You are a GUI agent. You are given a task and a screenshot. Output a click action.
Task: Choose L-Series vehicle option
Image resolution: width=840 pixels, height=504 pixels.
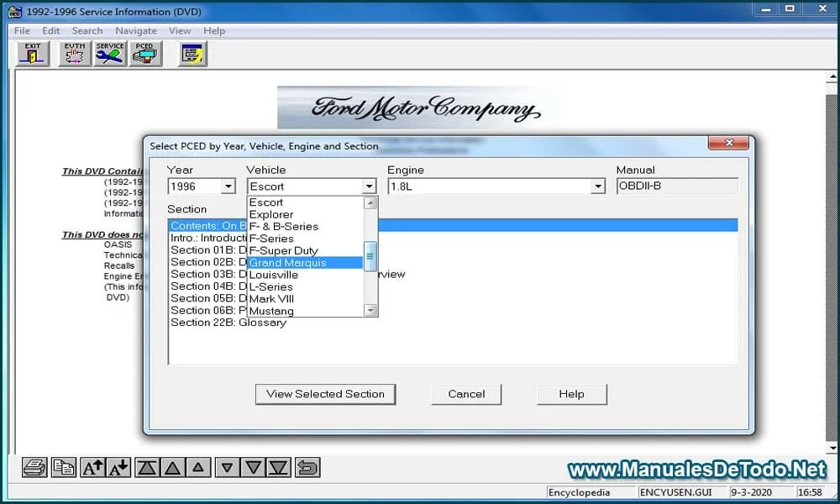point(305,286)
